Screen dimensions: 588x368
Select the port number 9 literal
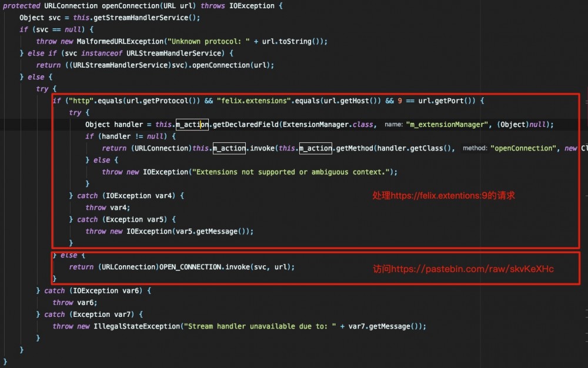[x=400, y=101]
